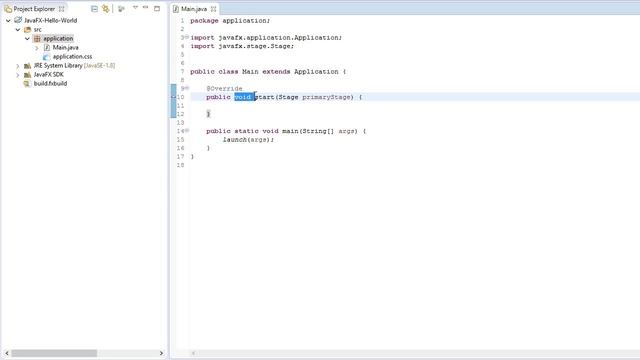Click 'public class Main' declaration line
This screenshot has width=640, height=360.
click(268, 72)
